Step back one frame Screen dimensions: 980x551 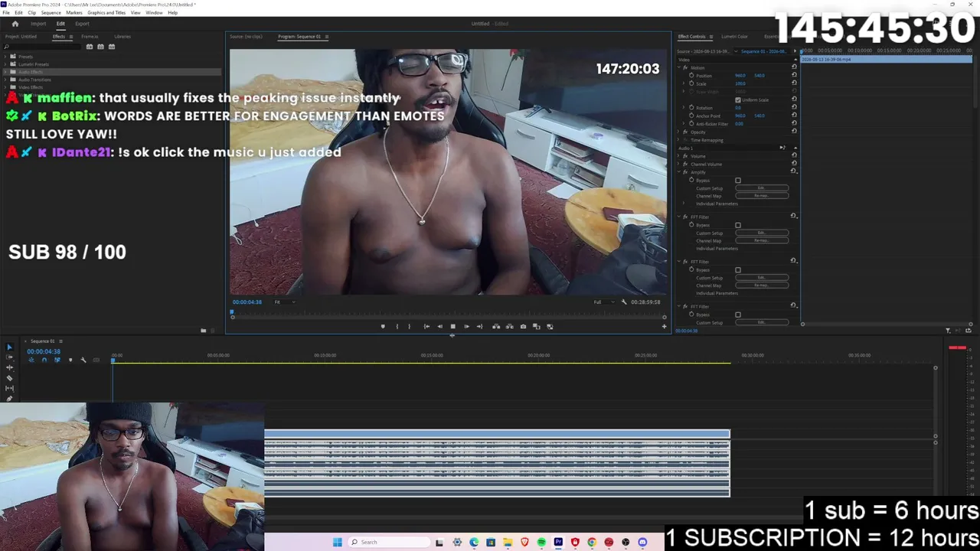tap(439, 327)
